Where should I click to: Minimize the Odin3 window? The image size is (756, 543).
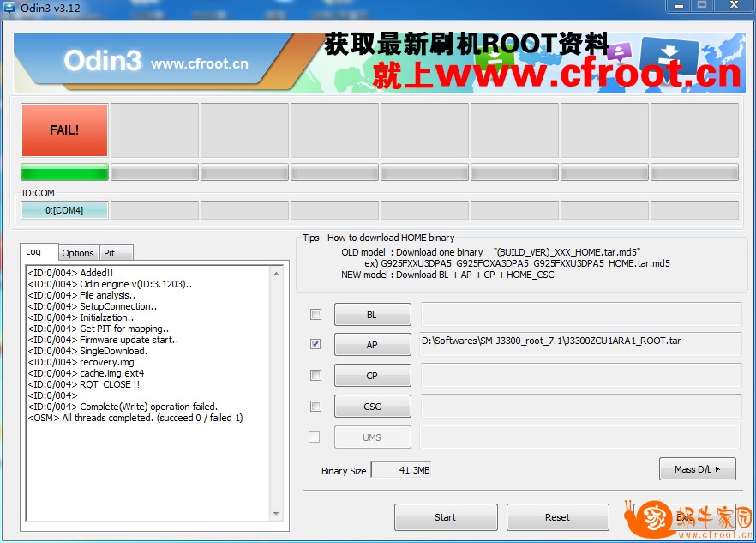pos(679,6)
